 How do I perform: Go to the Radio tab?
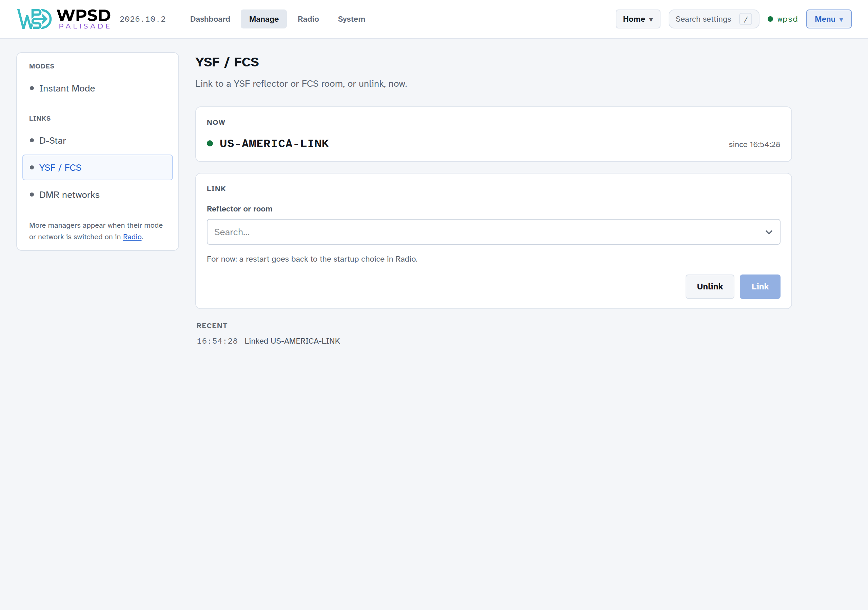(x=308, y=19)
